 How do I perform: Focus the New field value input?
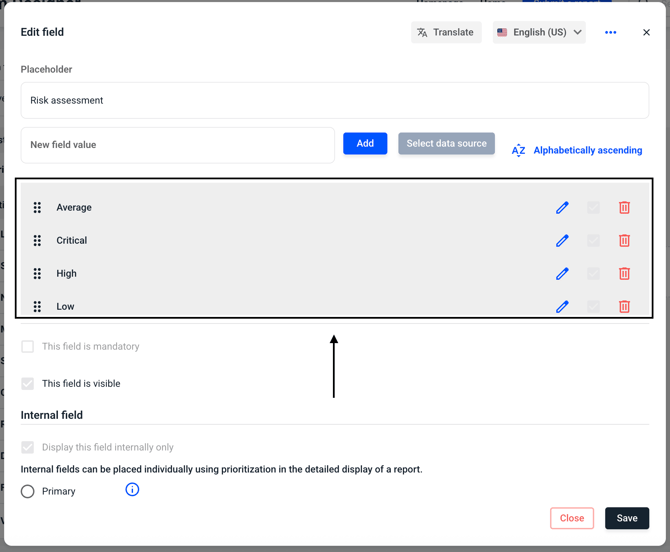click(178, 145)
